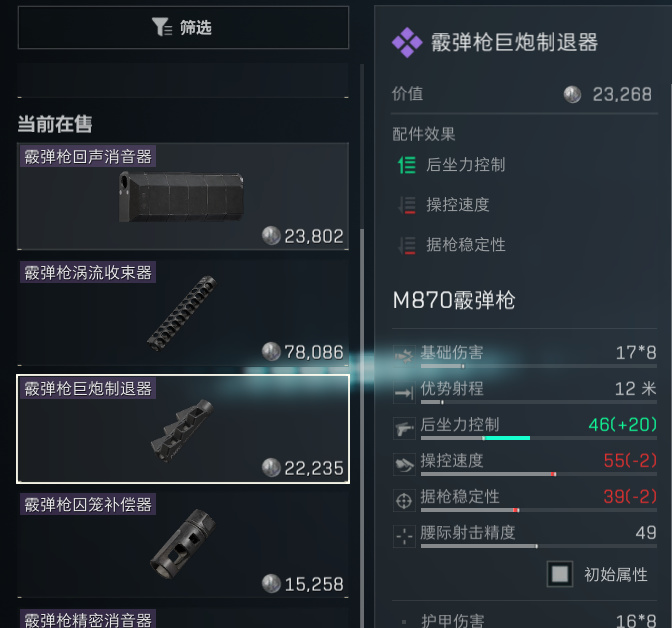The height and width of the screenshot is (628, 672).
Task: Click the green 后坐力控制 effect icon
Action: coord(407,165)
